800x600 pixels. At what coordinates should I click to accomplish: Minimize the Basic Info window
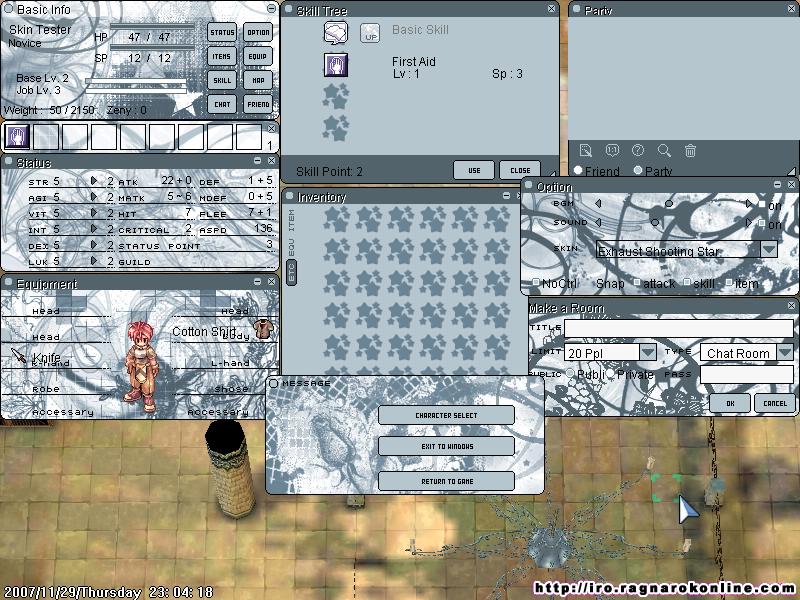click(x=271, y=9)
